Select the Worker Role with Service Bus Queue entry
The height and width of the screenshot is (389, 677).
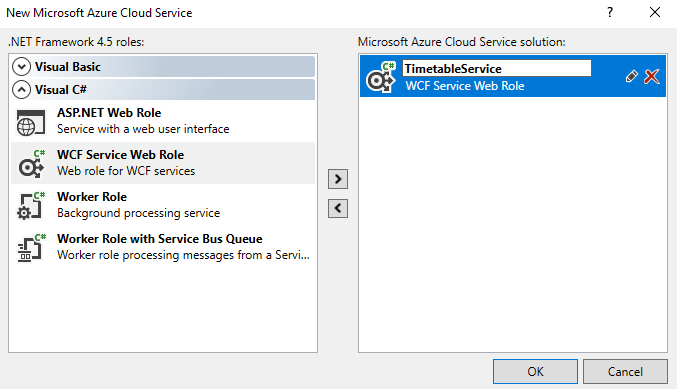[x=163, y=247]
